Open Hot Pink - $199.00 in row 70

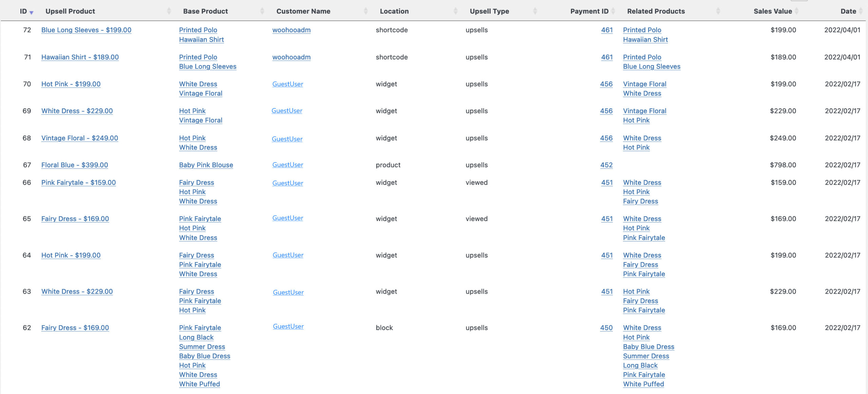coord(71,84)
